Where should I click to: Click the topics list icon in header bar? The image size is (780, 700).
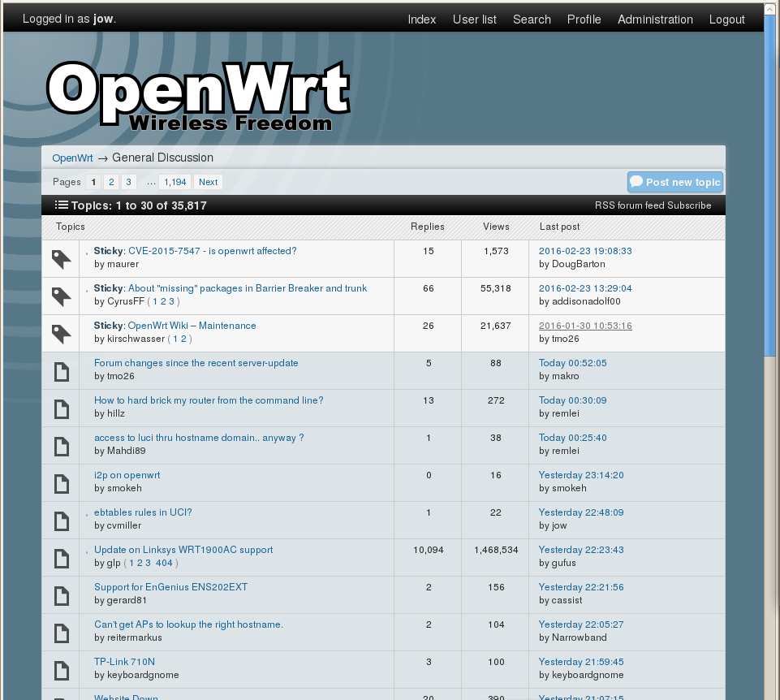coord(61,205)
